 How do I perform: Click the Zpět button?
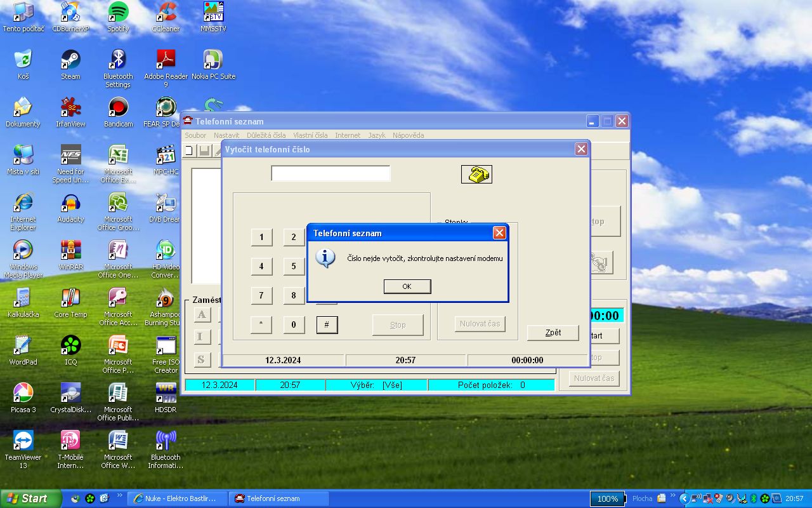(553, 333)
